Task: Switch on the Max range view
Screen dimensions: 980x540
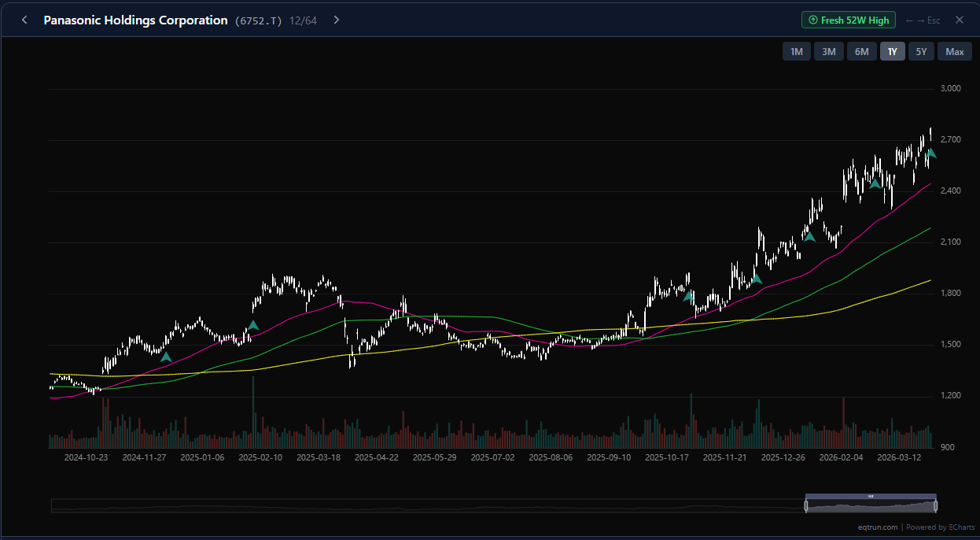Action: 954,50
